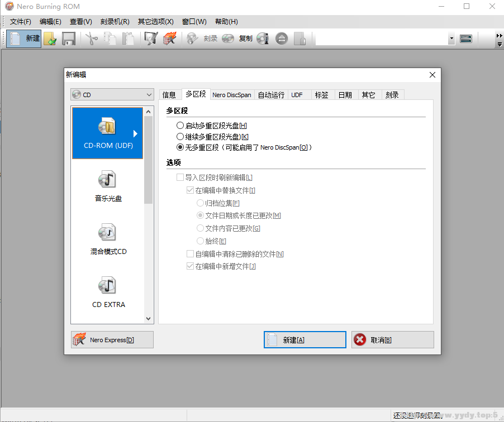Select the CD EXTRA compilation type
This screenshot has width=504, height=422.
click(x=108, y=292)
